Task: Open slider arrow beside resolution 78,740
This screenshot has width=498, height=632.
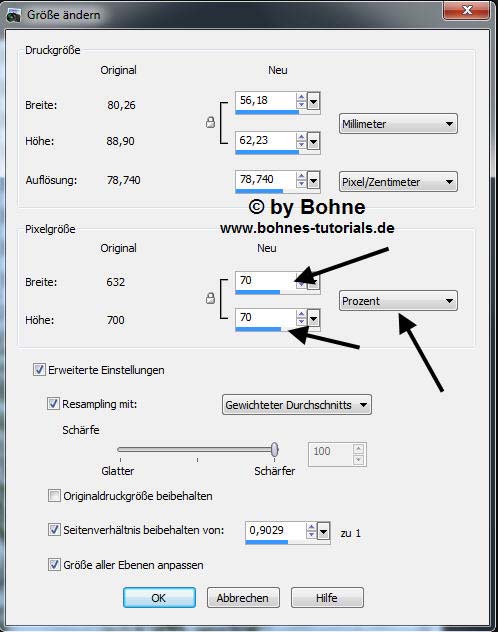Action: click(313, 180)
